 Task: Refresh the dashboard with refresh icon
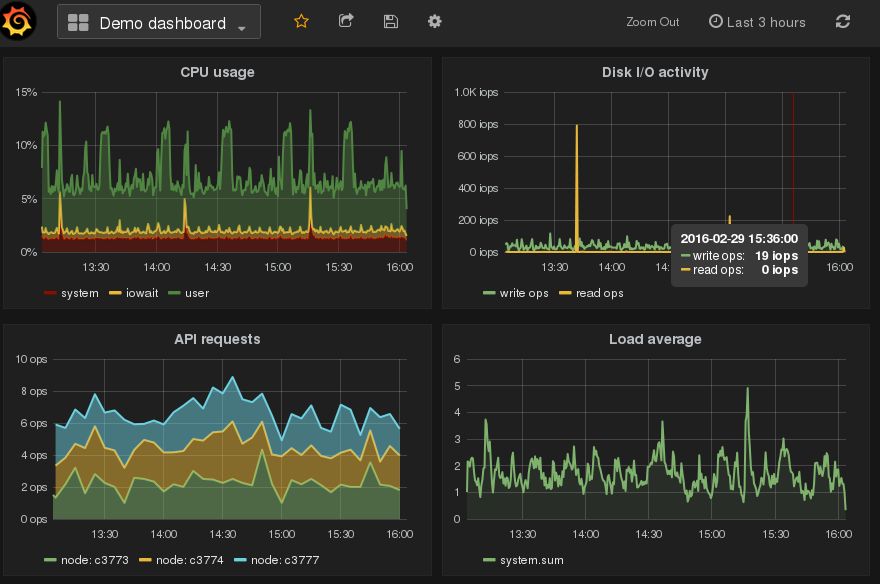tap(843, 21)
